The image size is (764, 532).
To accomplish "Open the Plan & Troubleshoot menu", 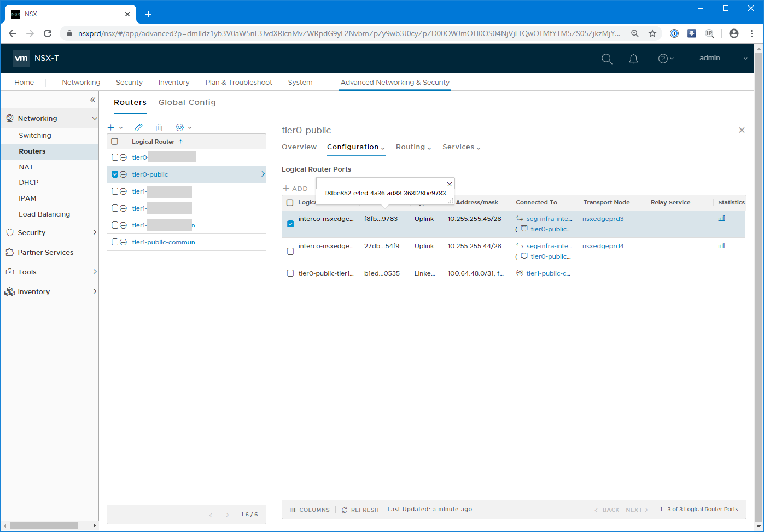I will click(238, 83).
